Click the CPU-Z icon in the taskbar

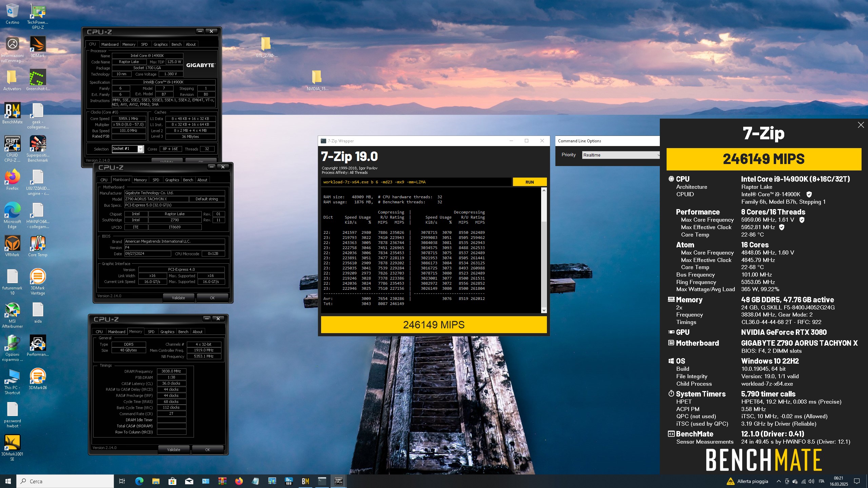[x=338, y=481]
